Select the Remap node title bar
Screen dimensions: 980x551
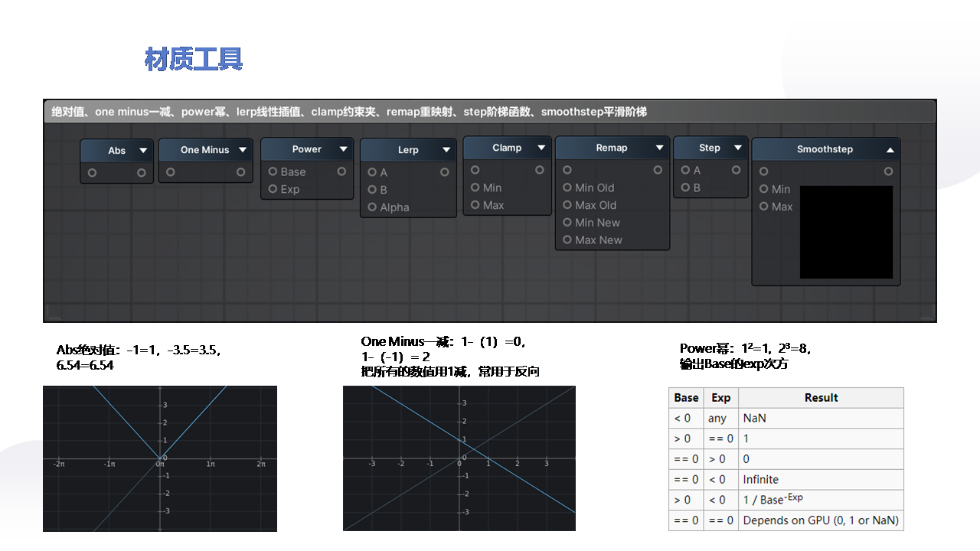(x=612, y=148)
